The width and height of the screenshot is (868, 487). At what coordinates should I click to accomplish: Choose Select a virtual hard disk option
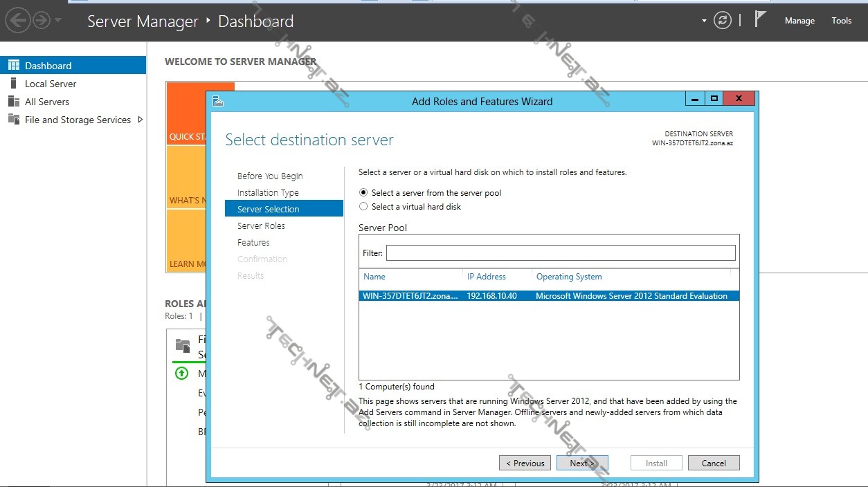tap(363, 207)
